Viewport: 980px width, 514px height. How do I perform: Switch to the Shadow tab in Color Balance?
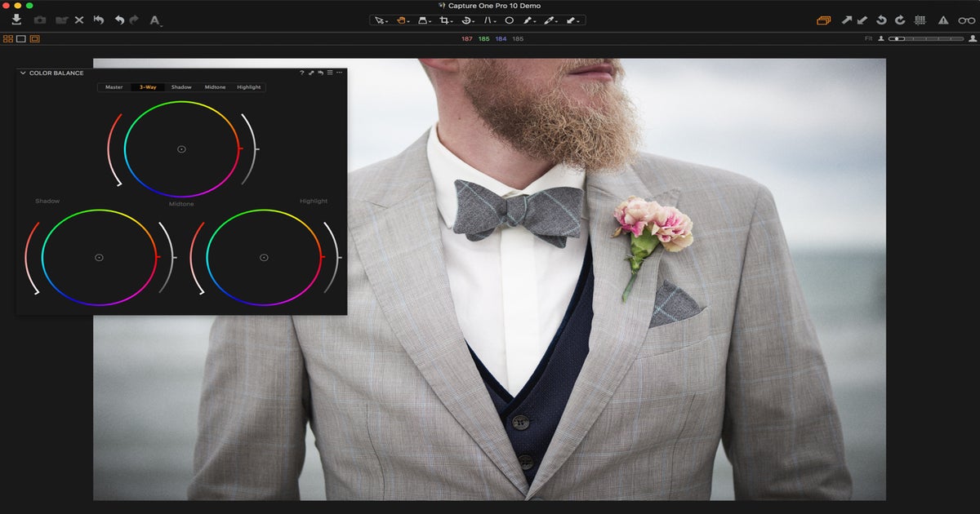tap(182, 86)
